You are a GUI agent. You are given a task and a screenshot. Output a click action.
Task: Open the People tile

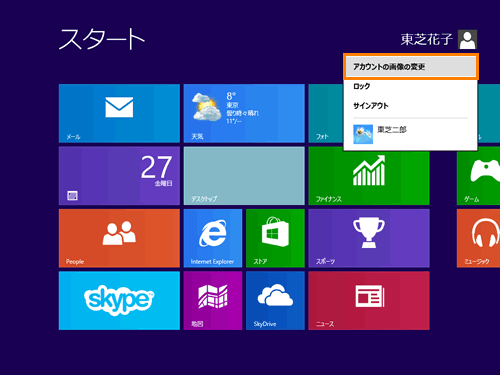(119, 238)
